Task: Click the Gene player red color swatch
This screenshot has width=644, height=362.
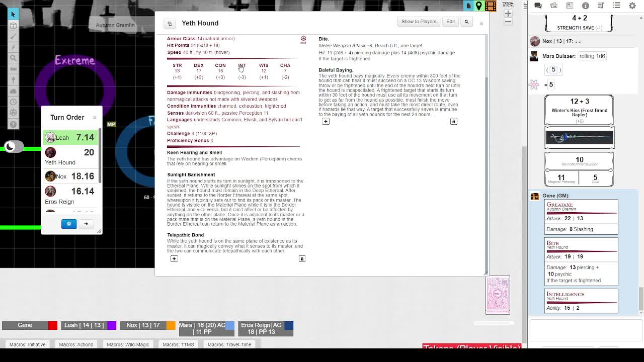Action: [53, 325]
